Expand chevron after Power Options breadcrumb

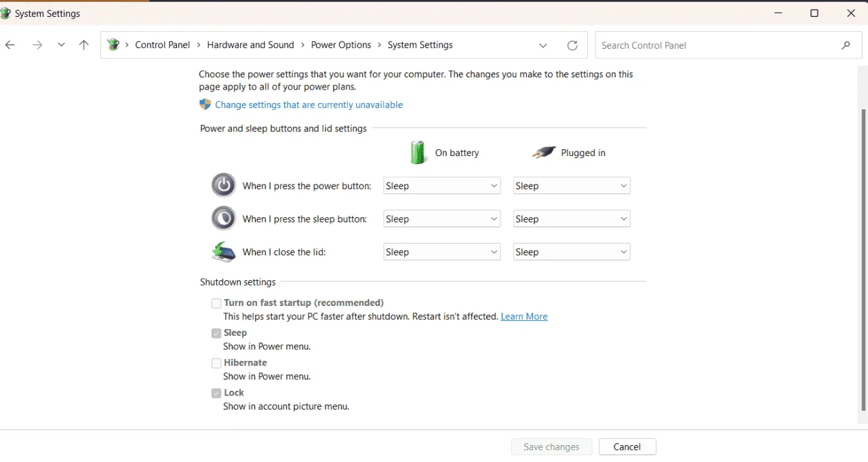pos(380,45)
